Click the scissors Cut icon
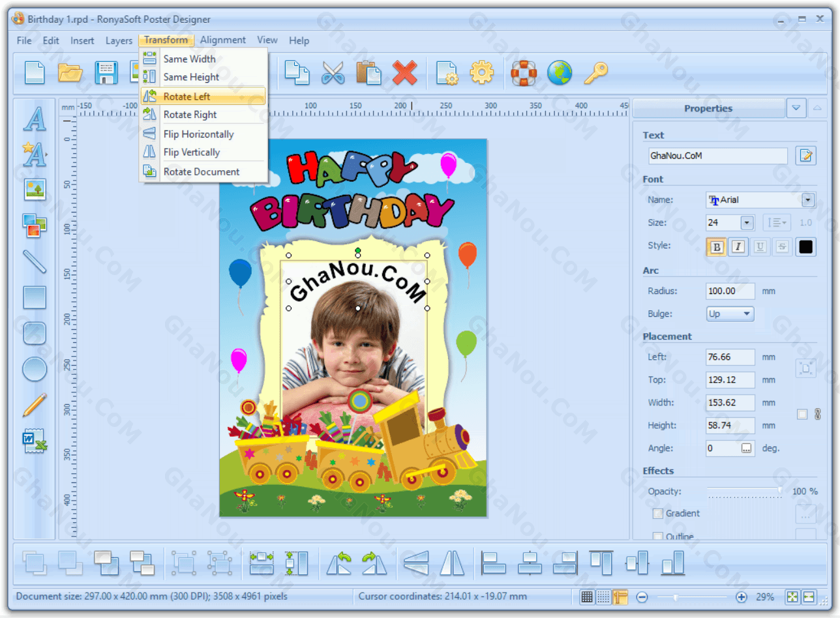Screen dimensions: 840x618 pos(333,72)
